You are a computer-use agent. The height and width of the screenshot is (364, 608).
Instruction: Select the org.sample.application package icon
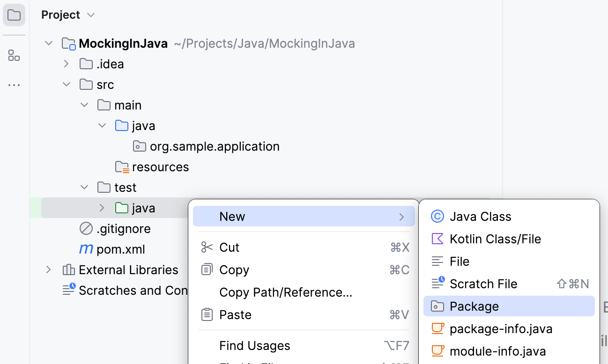click(x=139, y=146)
